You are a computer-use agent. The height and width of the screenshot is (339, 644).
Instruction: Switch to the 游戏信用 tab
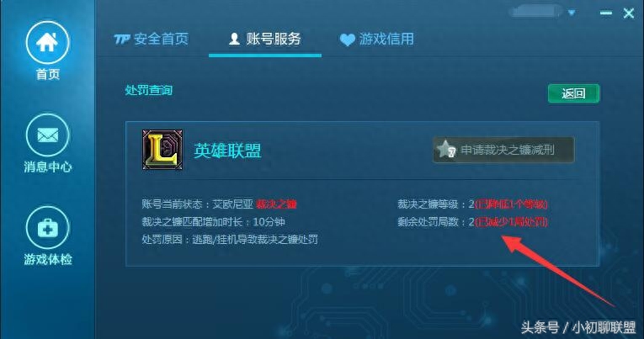click(376, 40)
